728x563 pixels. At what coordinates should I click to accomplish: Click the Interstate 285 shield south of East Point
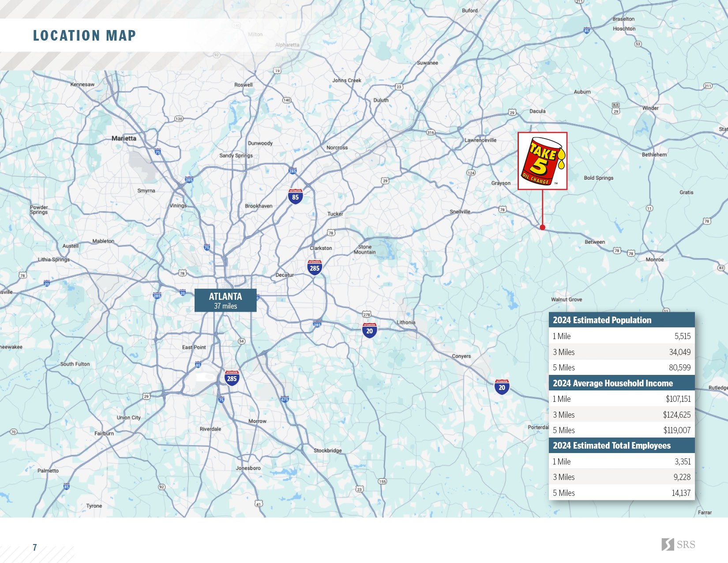pyautogui.click(x=232, y=378)
